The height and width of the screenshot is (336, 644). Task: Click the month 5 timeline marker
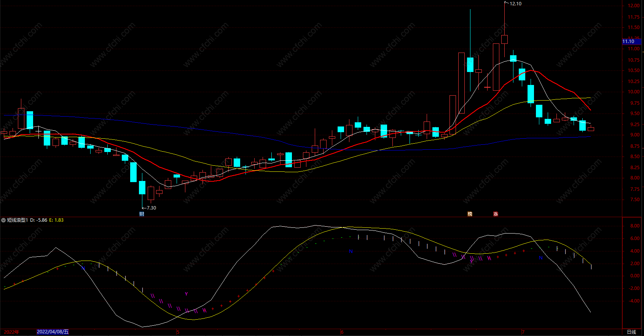pos(178,332)
